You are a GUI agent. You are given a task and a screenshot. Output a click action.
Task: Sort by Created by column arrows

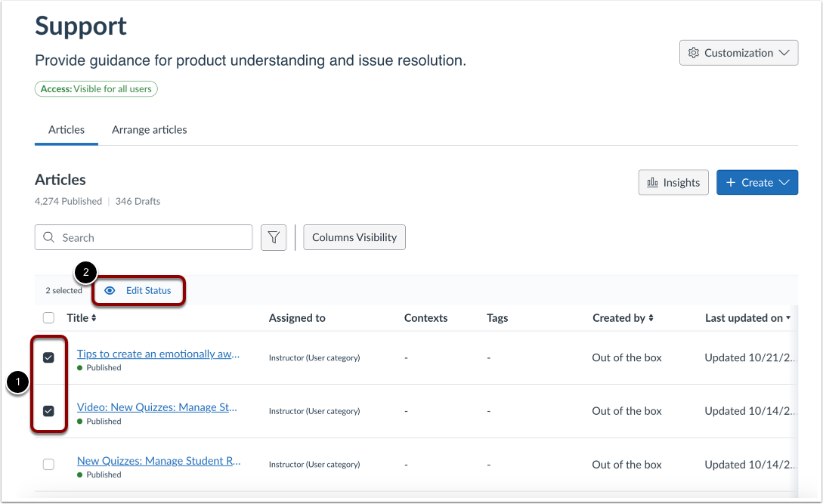(x=651, y=318)
